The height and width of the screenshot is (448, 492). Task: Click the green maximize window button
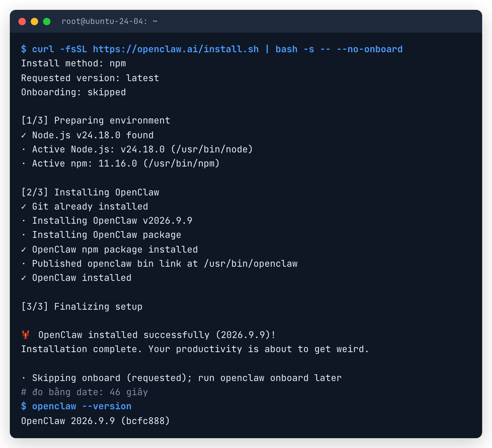47,22
